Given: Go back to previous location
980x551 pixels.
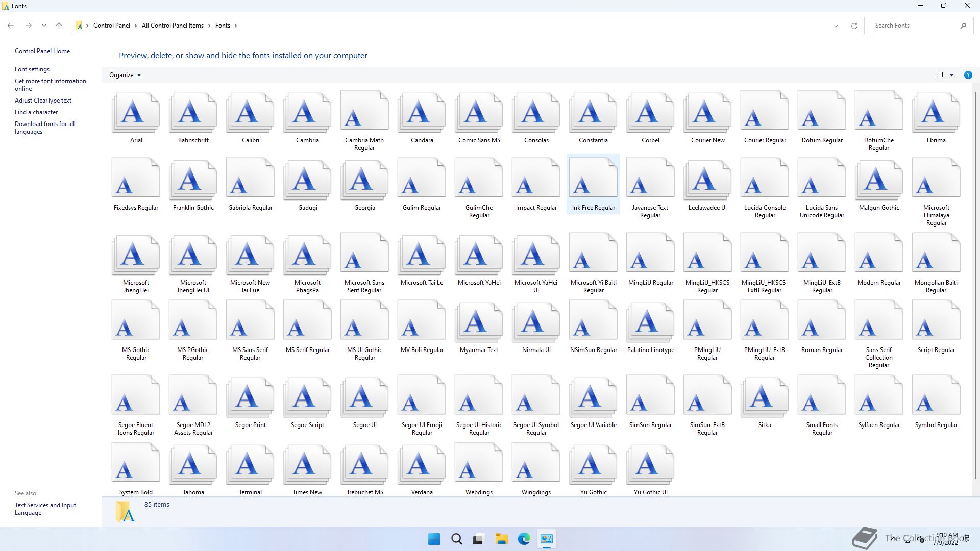Looking at the screenshot, I should pyautogui.click(x=11, y=26).
